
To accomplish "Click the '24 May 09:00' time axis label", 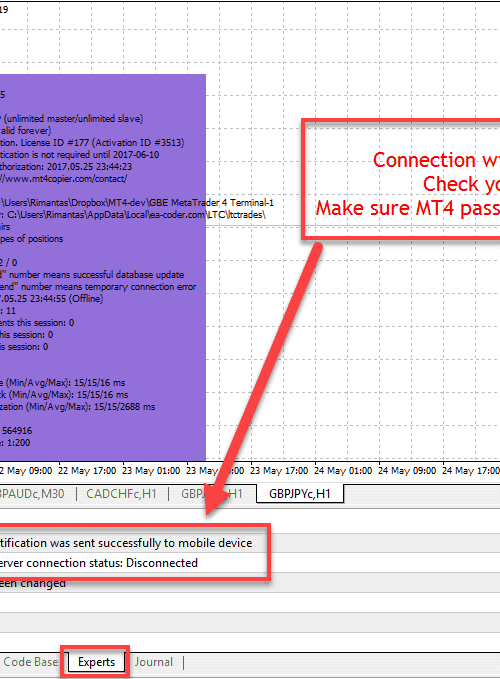I will 407,471.
